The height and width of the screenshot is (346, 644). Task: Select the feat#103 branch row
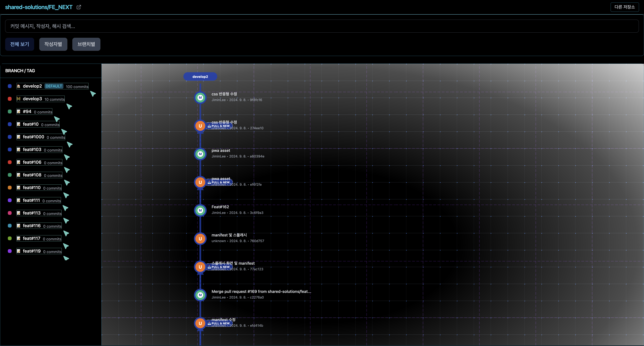click(x=39, y=150)
